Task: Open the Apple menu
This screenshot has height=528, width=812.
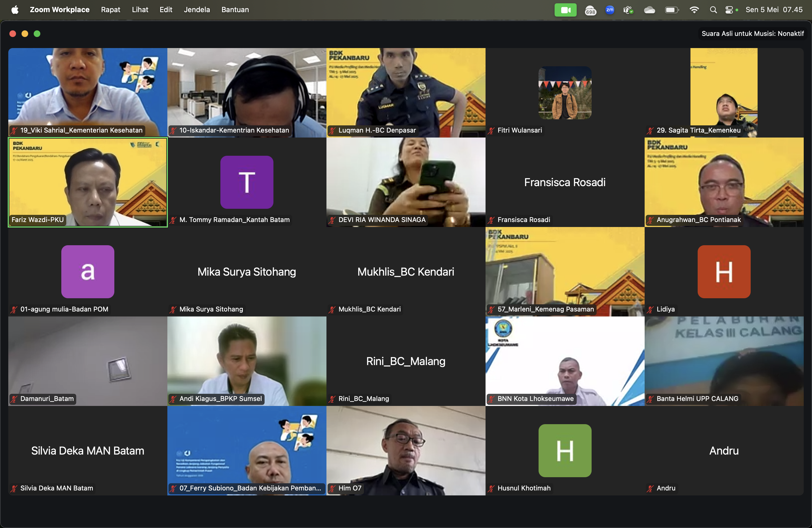Action: (x=15, y=10)
